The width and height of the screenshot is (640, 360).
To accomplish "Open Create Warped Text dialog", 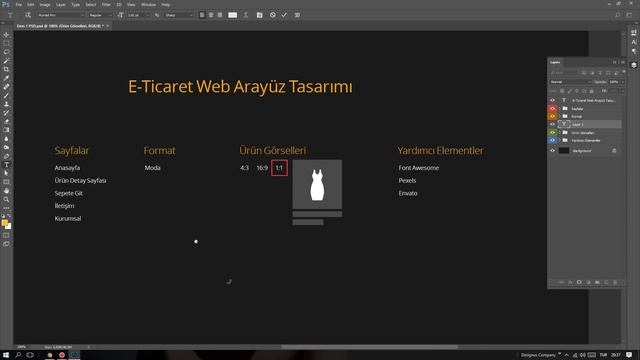I will pos(246,15).
